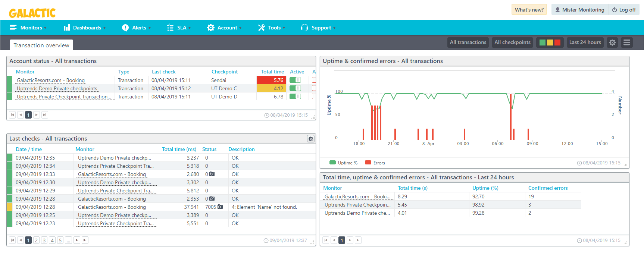Expand the Monitors menu
The image size is (644, 261).
tap(28, 28)
